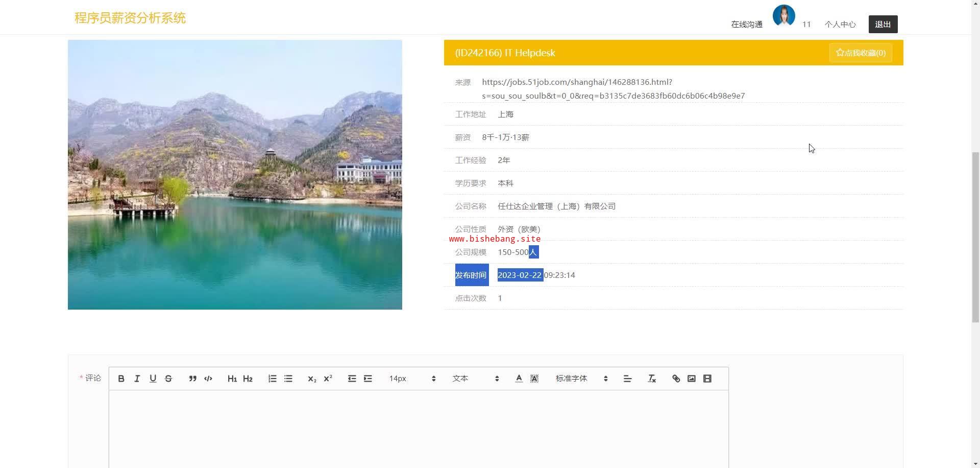
Task: Click the 工作地址 field label
Action: pos(471,114)
